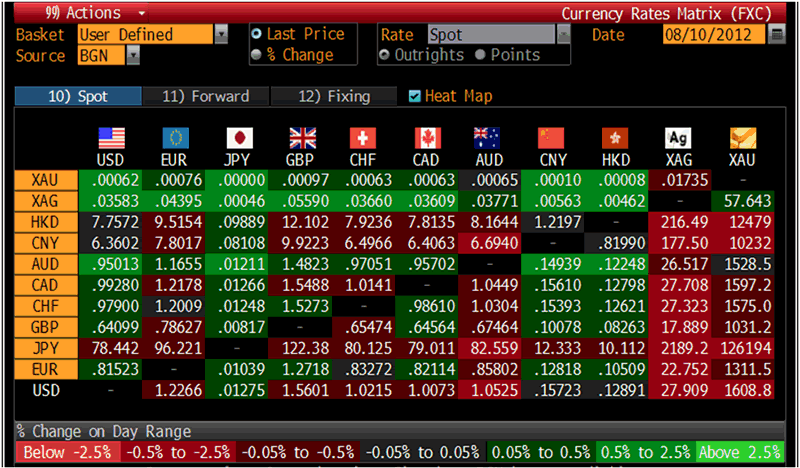Toggle the Heat Map checkbox

415,97
